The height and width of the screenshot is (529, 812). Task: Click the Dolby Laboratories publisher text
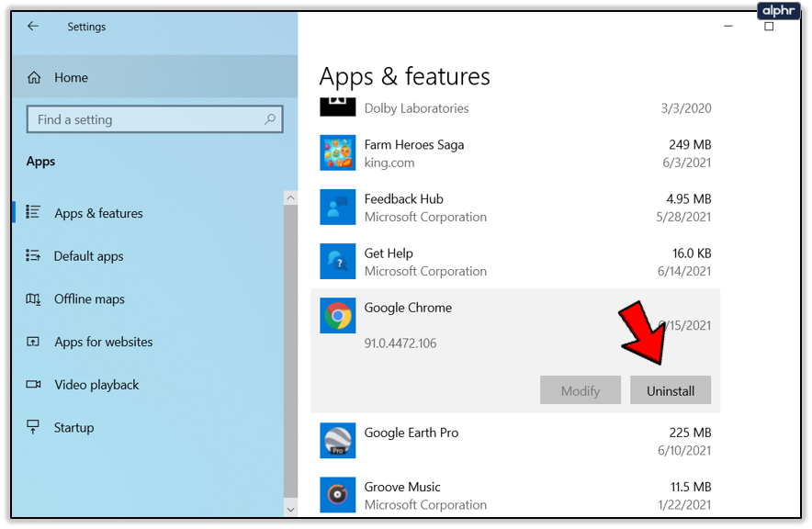pyautogui.click(x=416, y=108)
